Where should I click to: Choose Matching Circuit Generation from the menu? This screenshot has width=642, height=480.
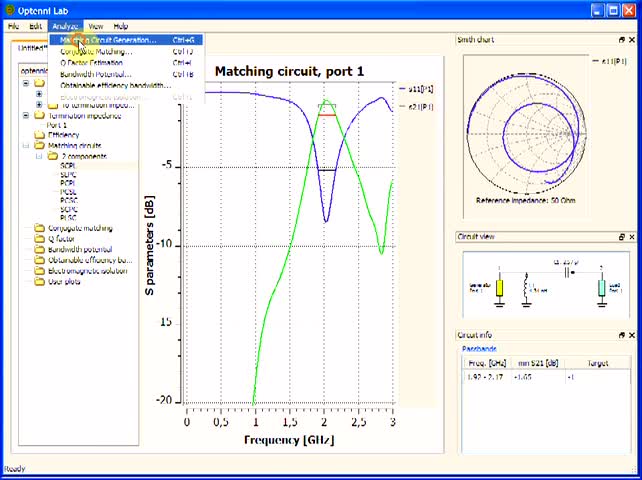(x=126, y=40)
